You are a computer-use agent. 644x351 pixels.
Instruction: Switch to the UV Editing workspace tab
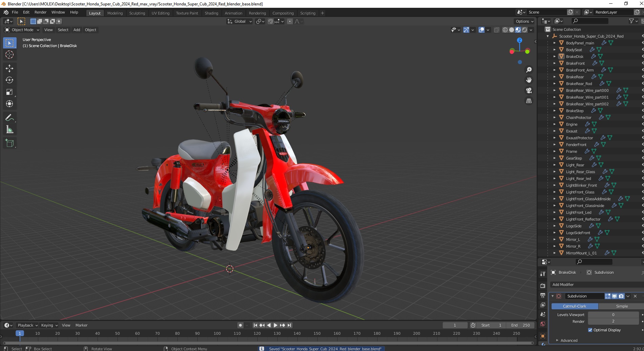(160, 13)
